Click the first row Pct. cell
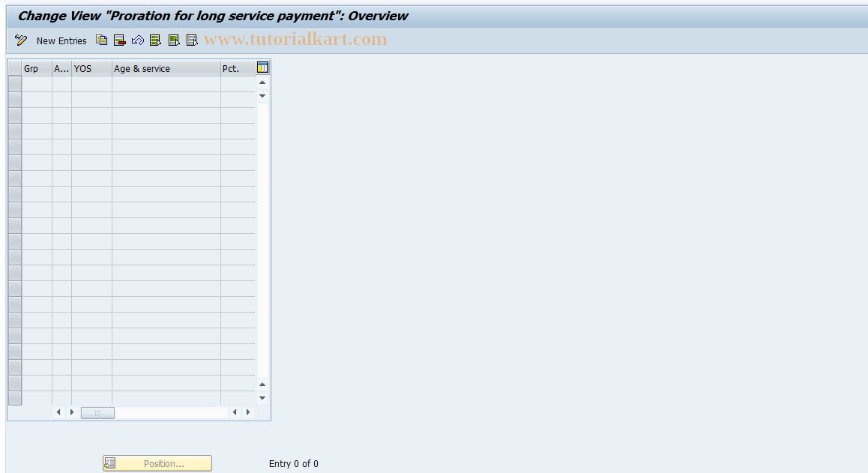Viewport: 868px width, 473px height. click(x=238, y=84)
